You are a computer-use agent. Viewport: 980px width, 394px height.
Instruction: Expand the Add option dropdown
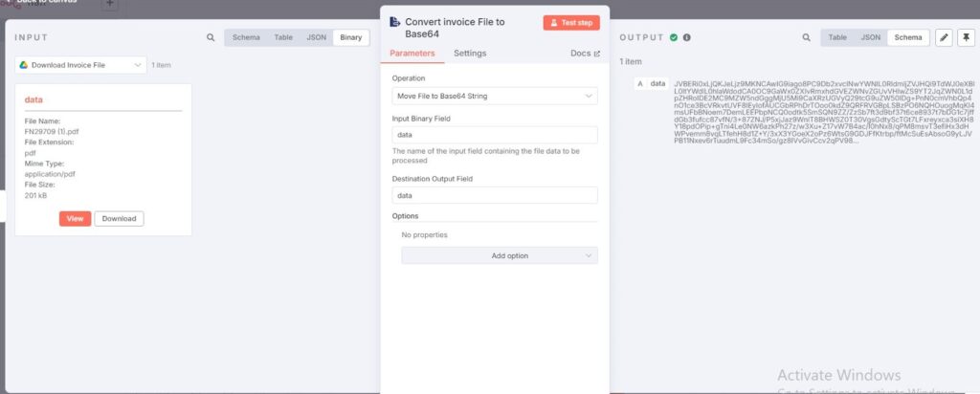[500, 255]
